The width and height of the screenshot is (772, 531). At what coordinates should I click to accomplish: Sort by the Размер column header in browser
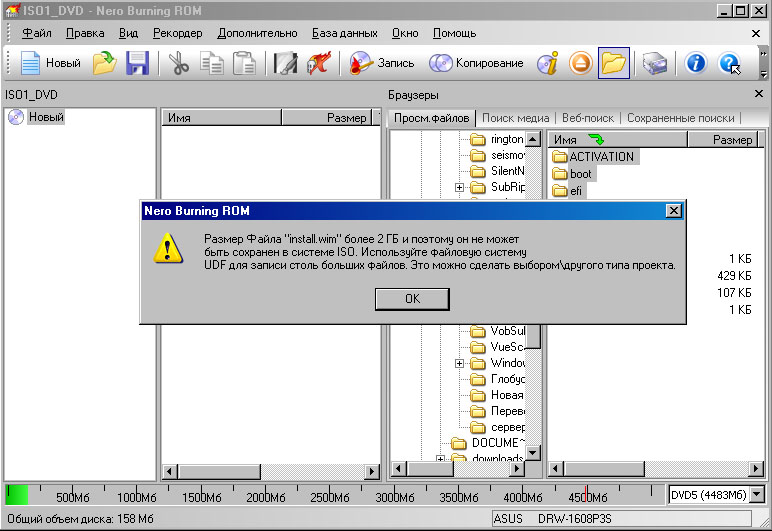(732, 140)
